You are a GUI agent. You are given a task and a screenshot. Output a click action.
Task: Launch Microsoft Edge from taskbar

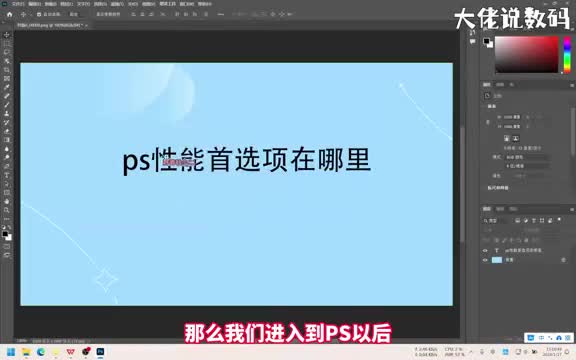tap(41, 352)
